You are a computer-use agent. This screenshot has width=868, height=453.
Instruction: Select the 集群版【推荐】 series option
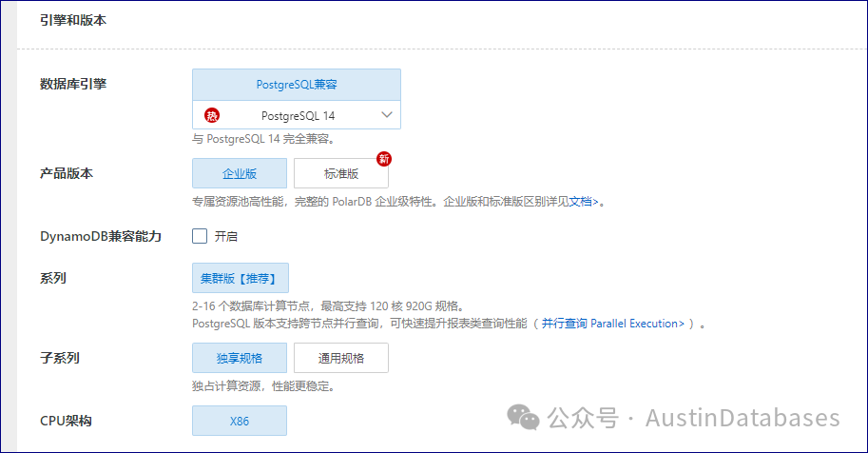click(241, 278)
